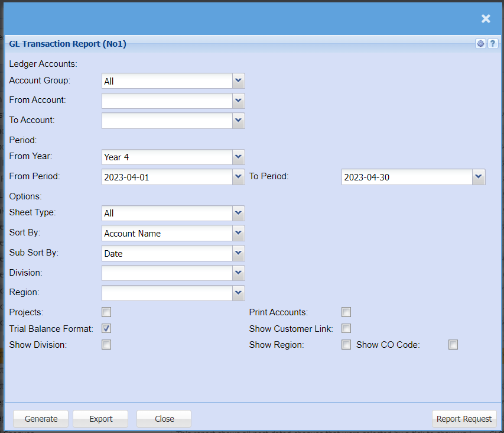Screen dimensions: 504x433
Task: Select the From Period field 2023-04-01
Action: pyautogui.click(x=167, y=177)
